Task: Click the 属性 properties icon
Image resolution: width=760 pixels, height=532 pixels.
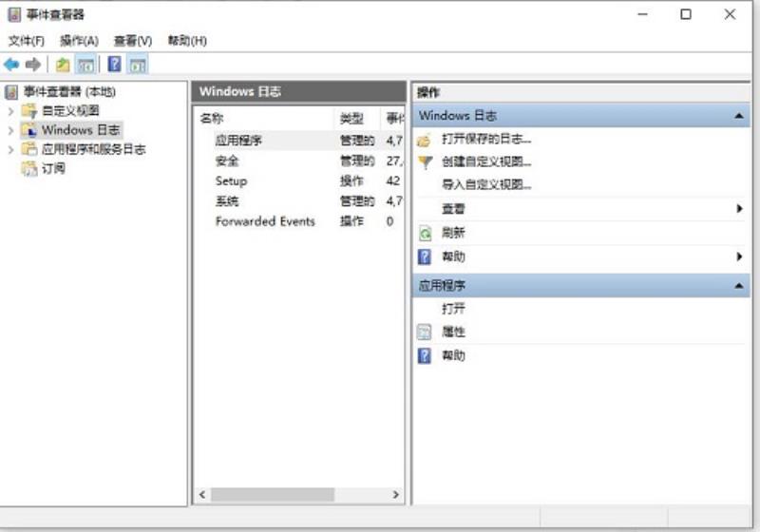Action: click(424, 332)
